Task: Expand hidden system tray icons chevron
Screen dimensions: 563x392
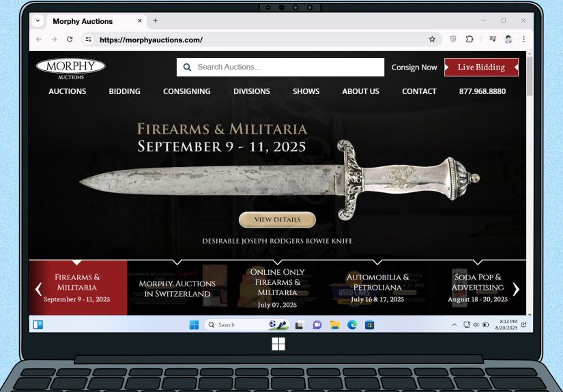Action: (454, 325)
